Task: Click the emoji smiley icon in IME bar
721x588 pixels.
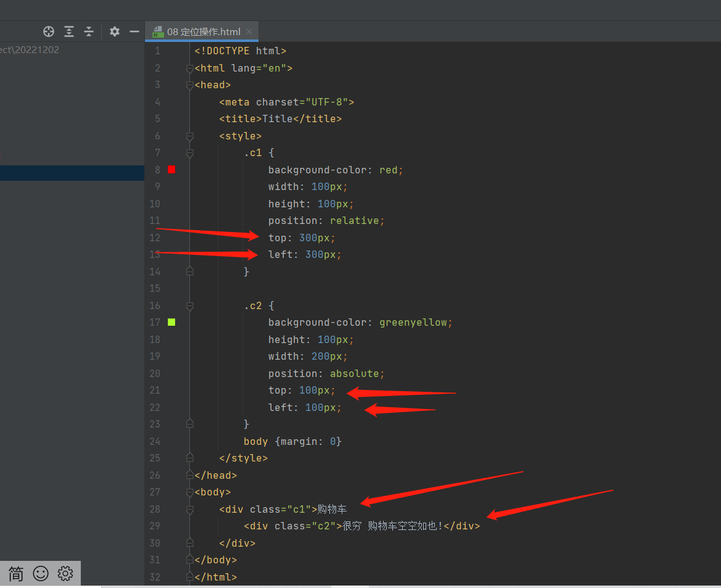Action: (41, 573)
